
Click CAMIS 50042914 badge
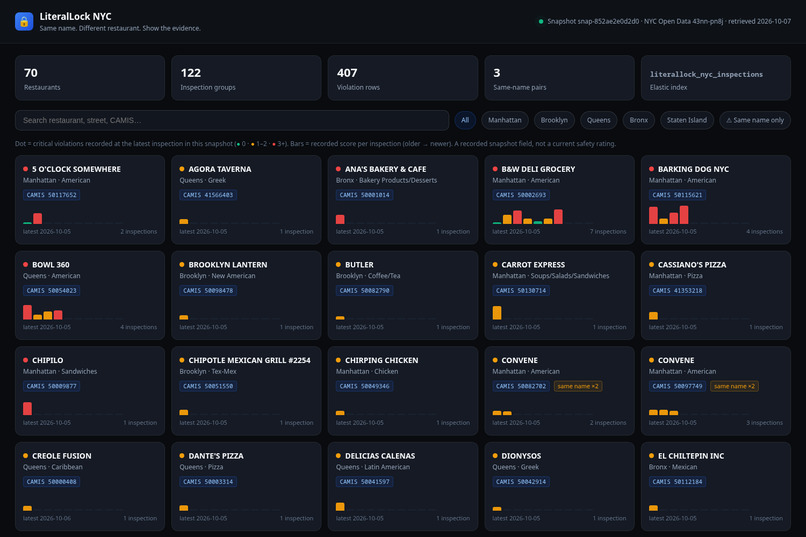pos(521,482)
